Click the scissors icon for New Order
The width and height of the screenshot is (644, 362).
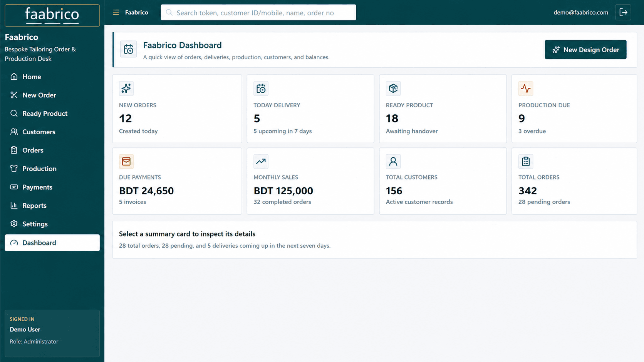point(14,95)
